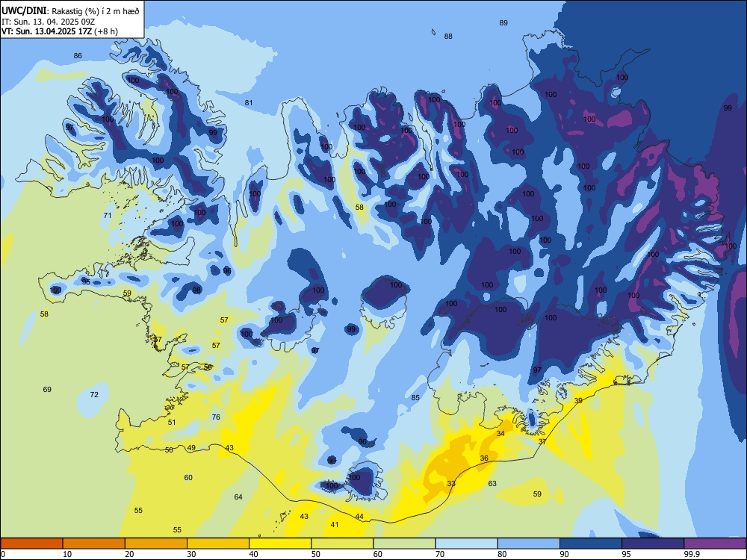Click humidity value 64 in the southwest sea

pos(238,497)
